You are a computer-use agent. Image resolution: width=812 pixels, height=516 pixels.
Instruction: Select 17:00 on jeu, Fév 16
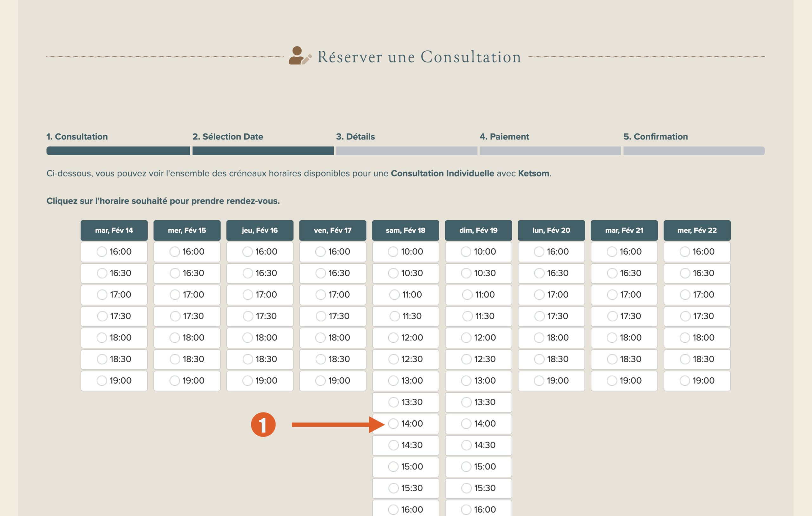pos(260,295)
